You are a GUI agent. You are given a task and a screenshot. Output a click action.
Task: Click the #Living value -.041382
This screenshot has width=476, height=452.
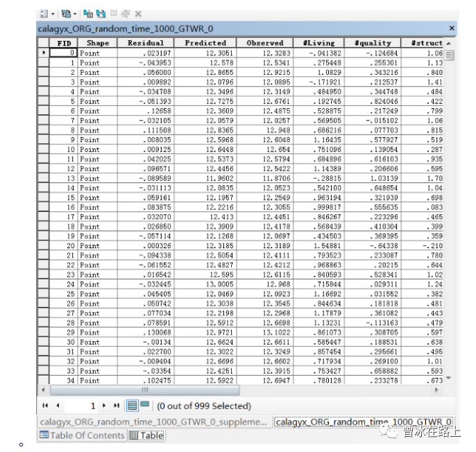(318, 53)
